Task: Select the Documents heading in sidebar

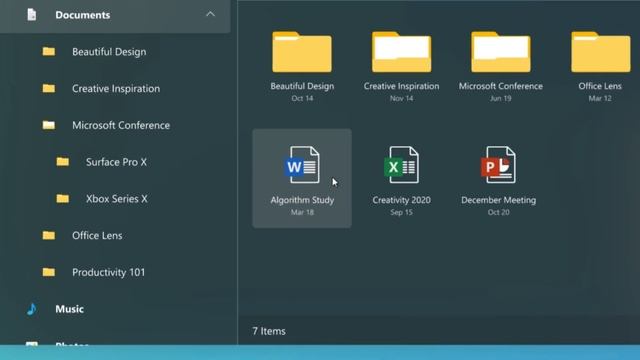Action: [x=82, y=15]
